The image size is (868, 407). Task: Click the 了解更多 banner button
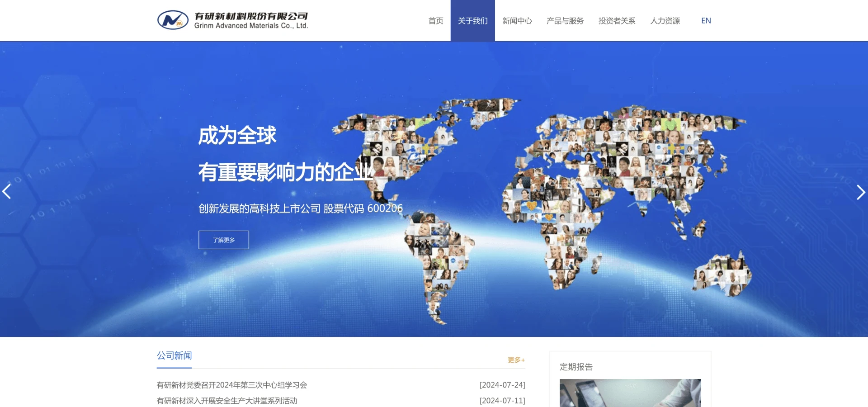point(224,240)
